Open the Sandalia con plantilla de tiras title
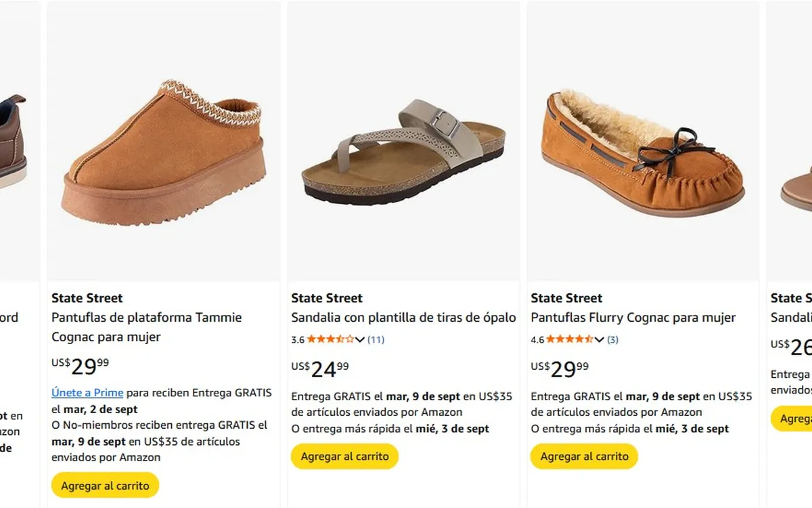This screenshot has width=812, height=508. (403, 318)
